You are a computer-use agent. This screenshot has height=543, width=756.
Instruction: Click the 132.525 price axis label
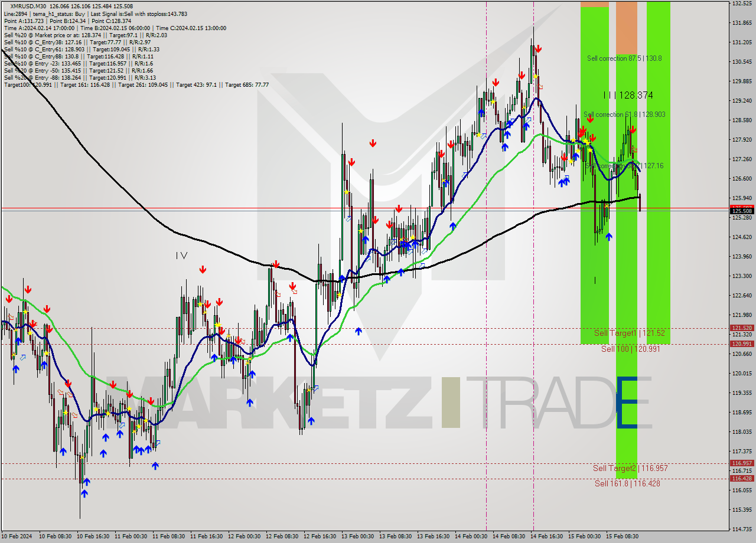742,4
